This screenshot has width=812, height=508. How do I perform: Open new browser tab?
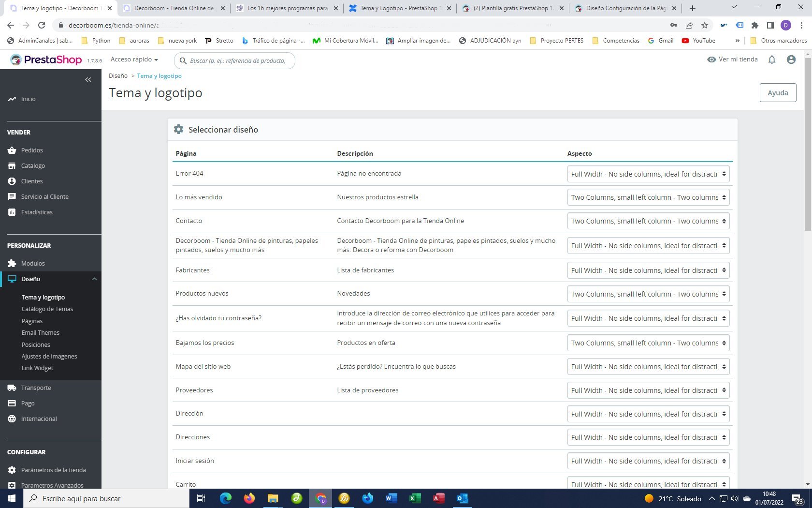(x=693, y=8)
